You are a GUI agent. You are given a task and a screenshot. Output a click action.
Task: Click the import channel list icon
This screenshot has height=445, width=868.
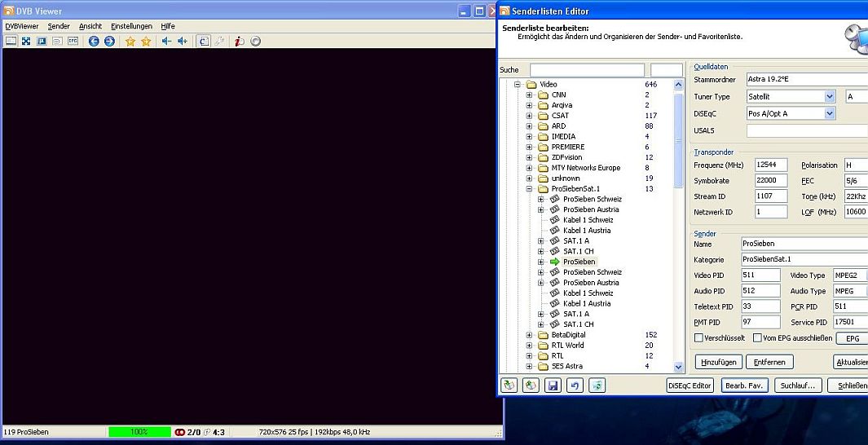509,386
